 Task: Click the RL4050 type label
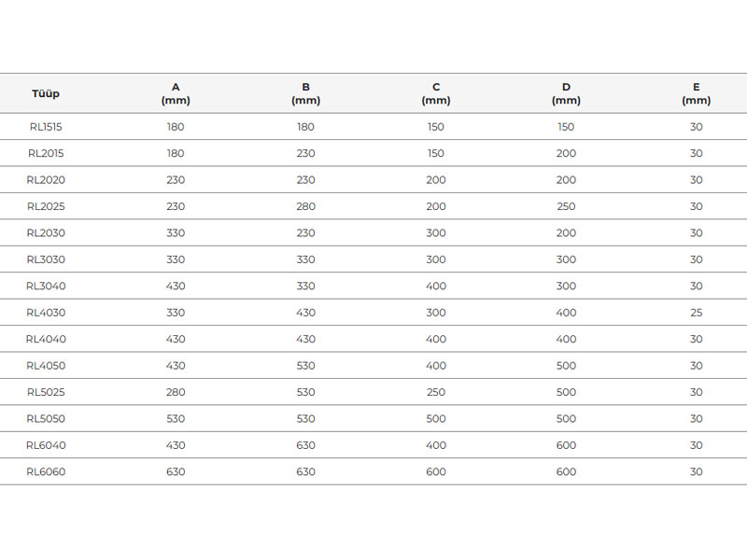coord(46,366)
